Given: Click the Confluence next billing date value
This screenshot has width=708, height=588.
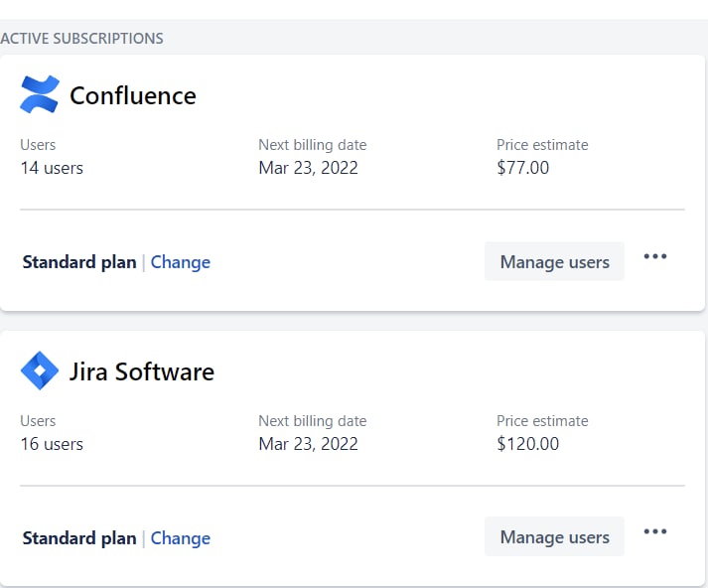Looking at the screenshot, I should click(x=308, y=168).
